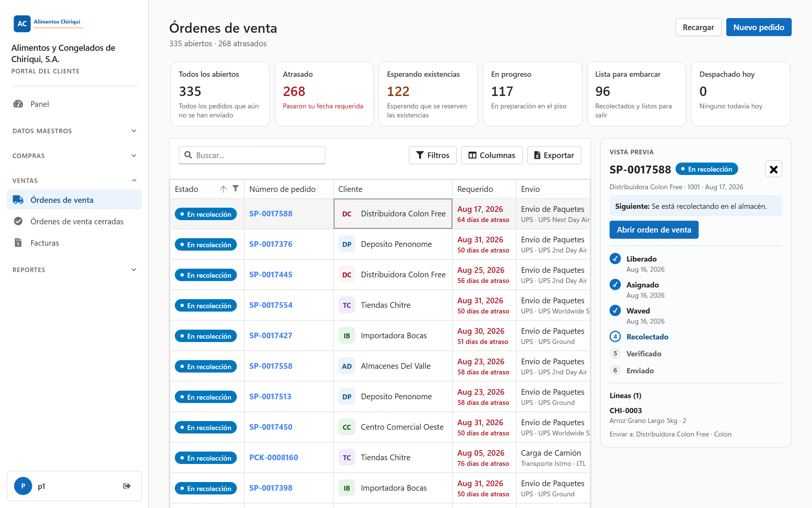812x508 pixels.
Task: Export the table with Exportar button
Action: [554, 155]
